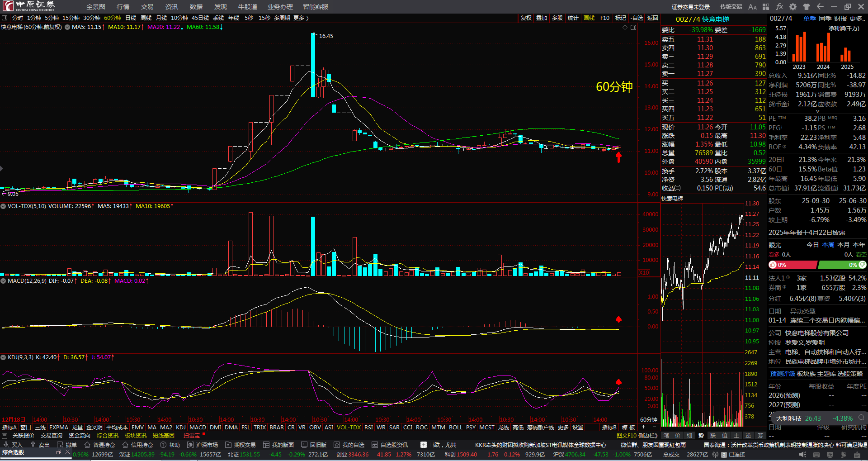Toggle the 画线 drawing tools button
This screenshot has height=461, width=868.
click(x=589, y=18)
